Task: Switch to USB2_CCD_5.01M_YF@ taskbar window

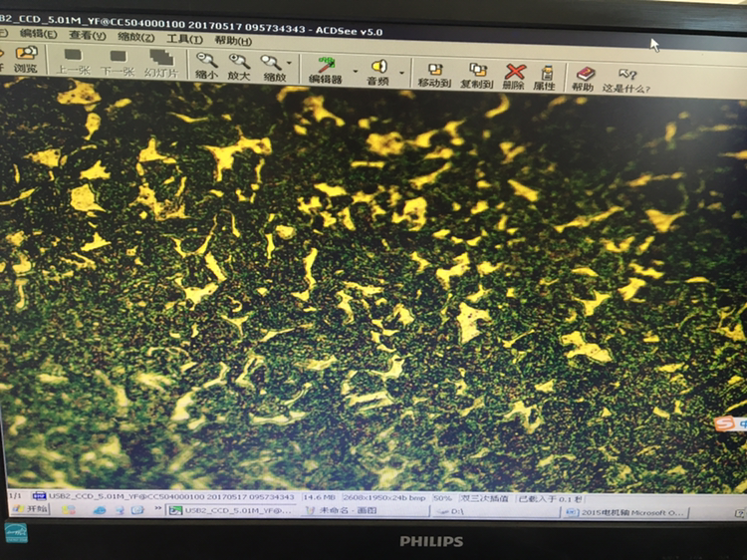Action: pos(231,511)
